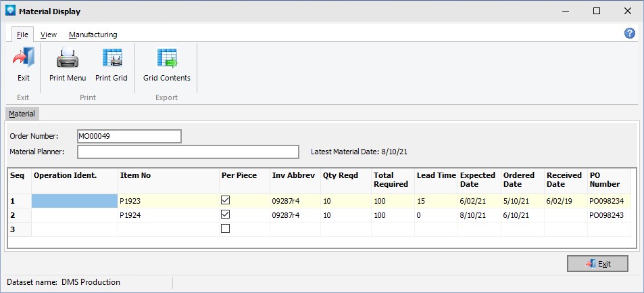Check the Per Piece box in row 3
The image size is (644, 293).
226,229
